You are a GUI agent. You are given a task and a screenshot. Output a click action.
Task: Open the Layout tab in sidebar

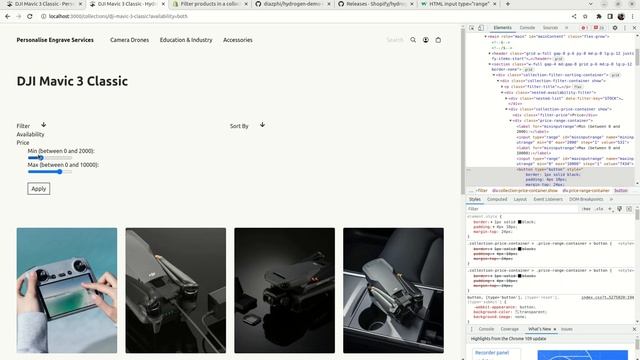point(520,199)
